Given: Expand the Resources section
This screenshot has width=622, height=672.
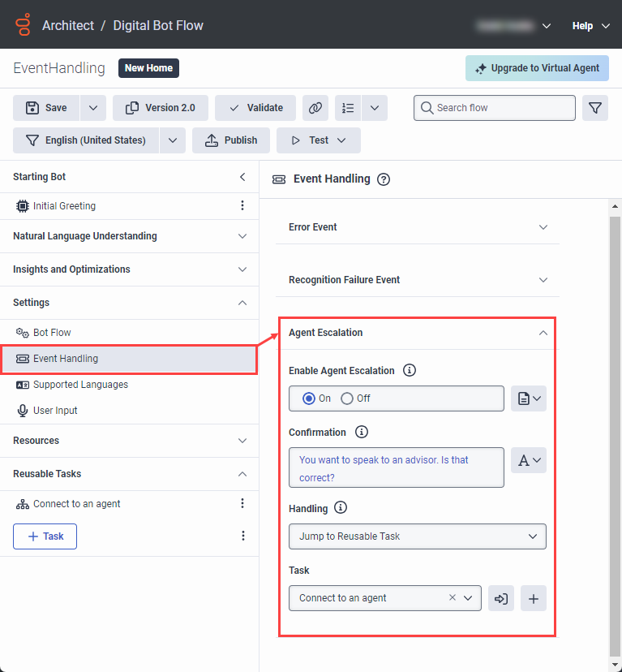Looking at the screenshot, I should (x=130, y=441).
